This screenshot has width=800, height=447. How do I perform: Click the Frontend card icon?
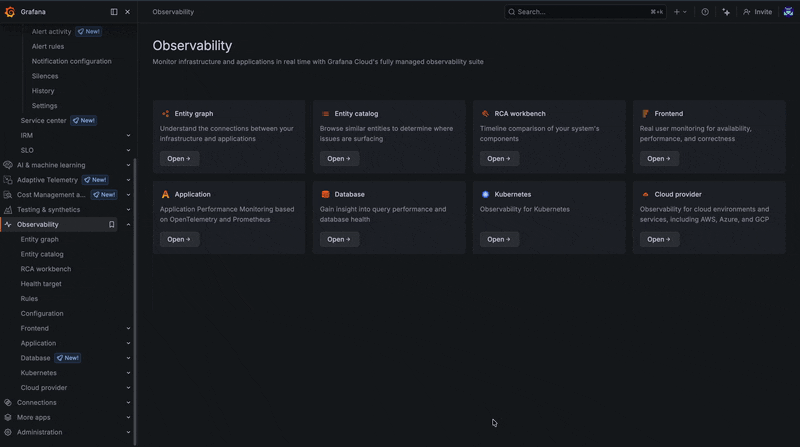tap(645, 114)
